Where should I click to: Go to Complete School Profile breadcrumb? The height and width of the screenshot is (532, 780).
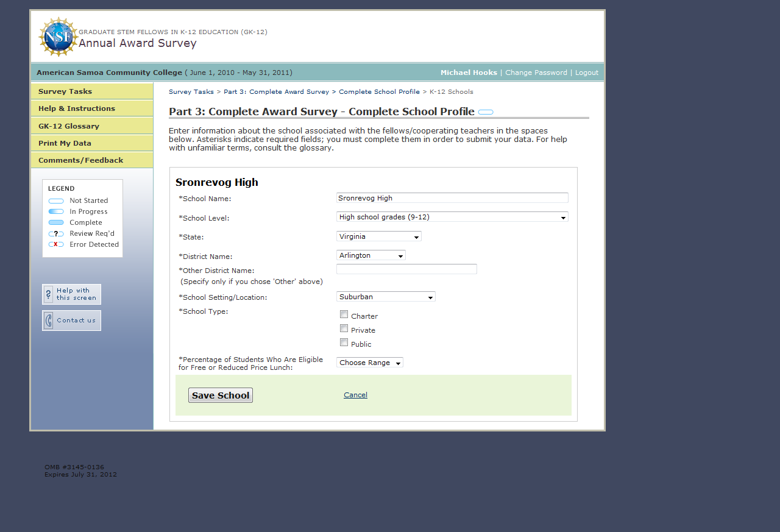point(379,92)
